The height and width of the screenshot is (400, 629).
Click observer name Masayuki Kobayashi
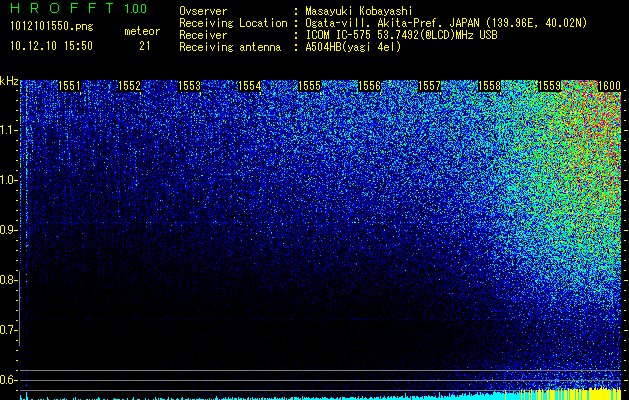[x=359, y=11]
